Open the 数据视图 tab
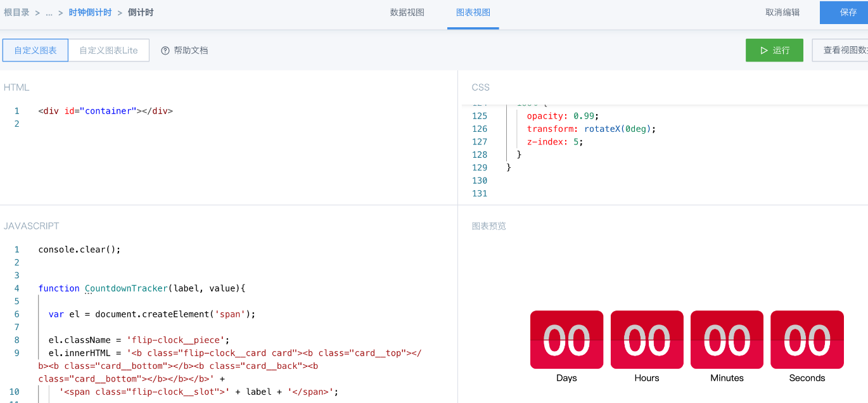 tap(407, 13)
